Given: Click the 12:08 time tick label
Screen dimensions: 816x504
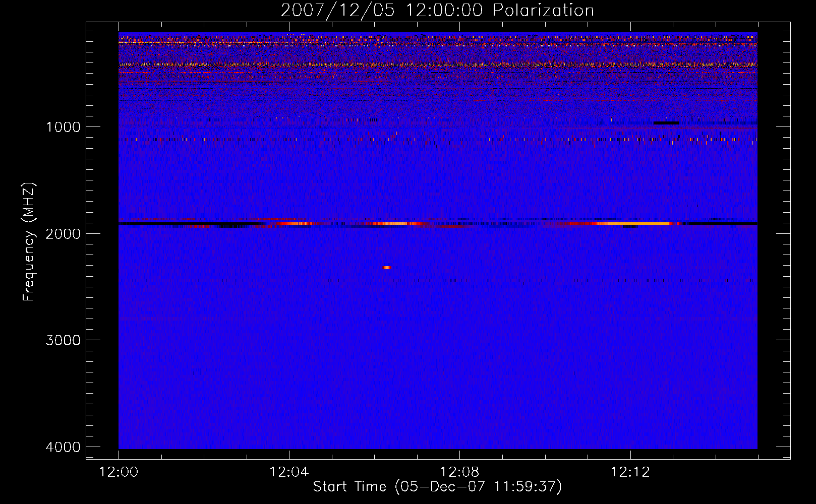Looking at the screenshot, I should (x=459, y=472).
